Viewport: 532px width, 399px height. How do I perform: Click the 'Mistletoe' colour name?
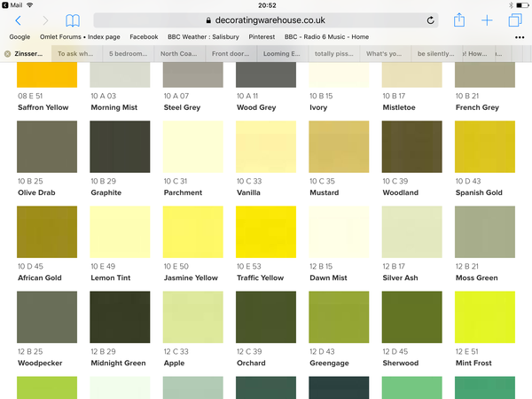click(399, 107)
